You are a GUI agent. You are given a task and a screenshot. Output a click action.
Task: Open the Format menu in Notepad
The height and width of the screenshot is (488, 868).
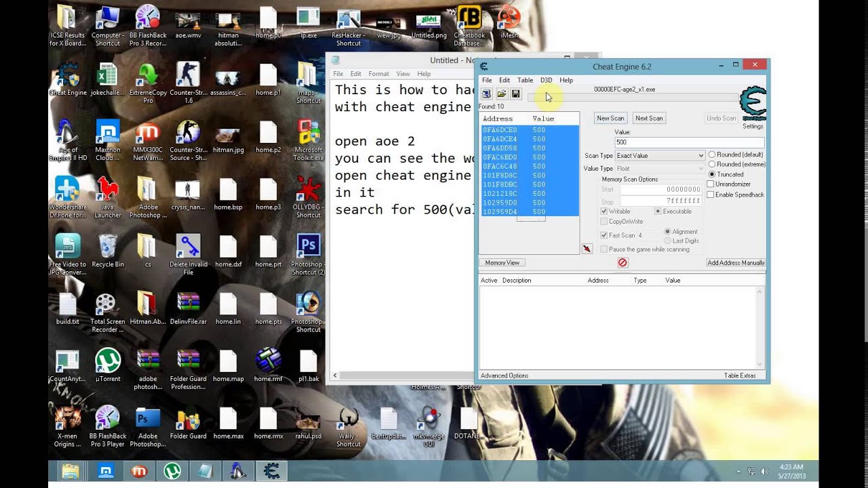378,74
